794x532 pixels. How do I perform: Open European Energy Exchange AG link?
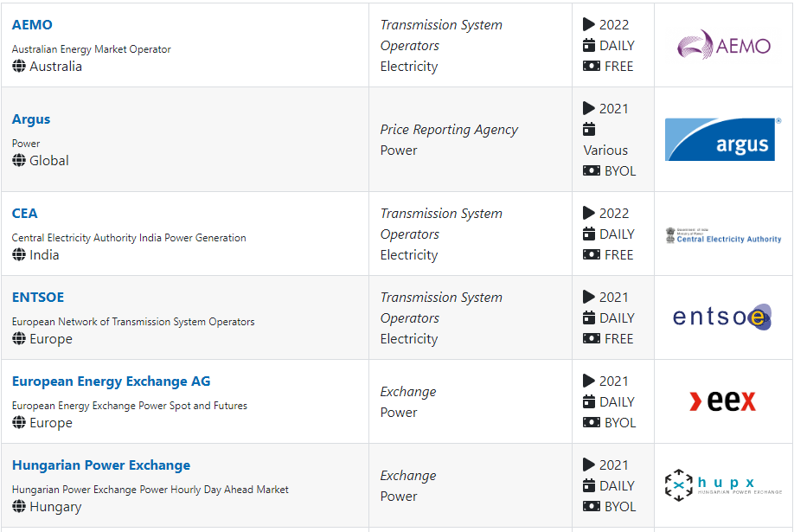point(111,381)
